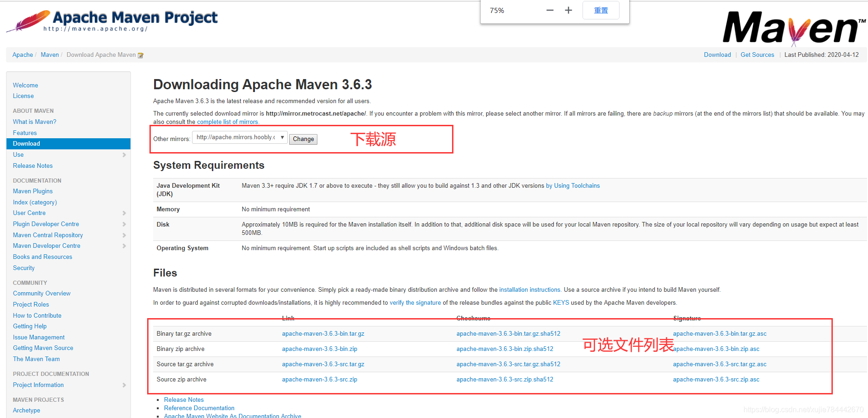
Task: Download apache-maven-3.6.3-bin.tar.gz
Action: coord(323,334)
